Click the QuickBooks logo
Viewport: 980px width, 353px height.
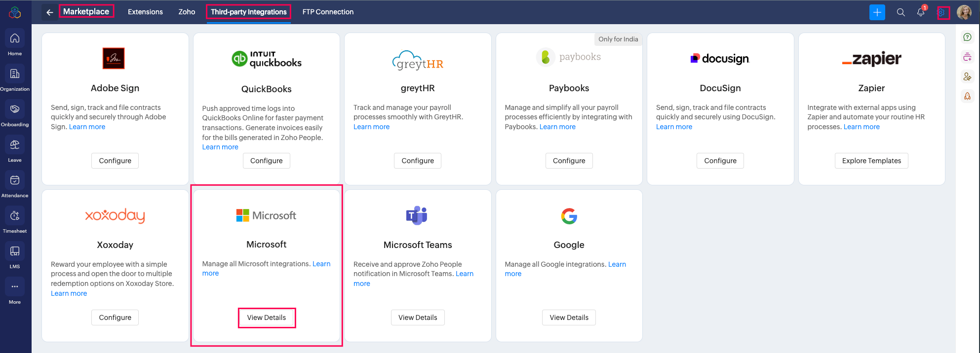267,59
